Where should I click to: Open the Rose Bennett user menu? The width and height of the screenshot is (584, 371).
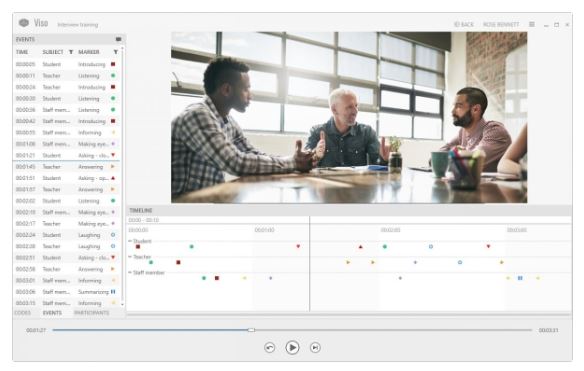click(x=501, y=25)
